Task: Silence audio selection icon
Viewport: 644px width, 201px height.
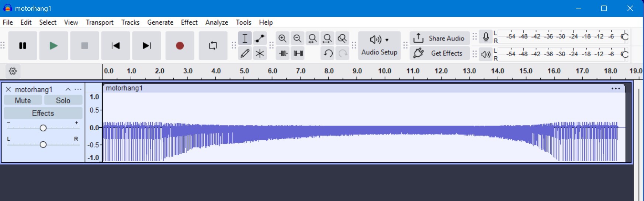Action: point(298,53)
